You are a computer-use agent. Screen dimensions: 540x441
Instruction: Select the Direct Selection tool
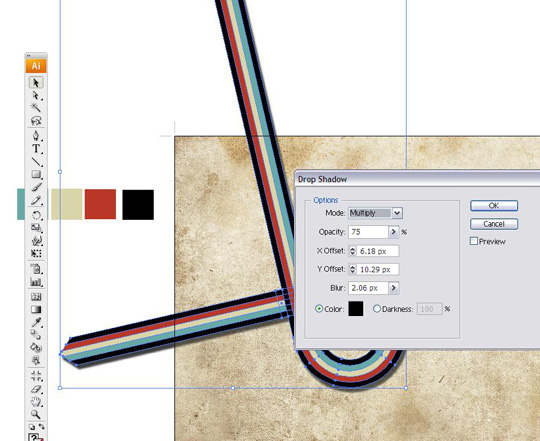36,95
